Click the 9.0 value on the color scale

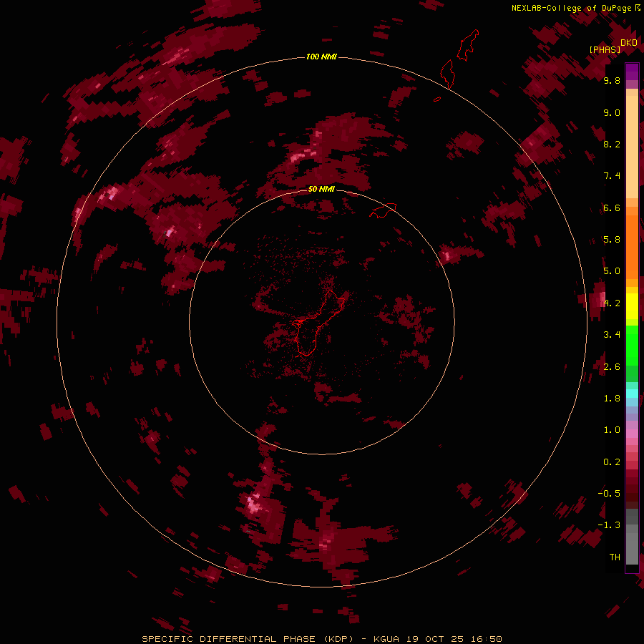click(x=612, y=112)
